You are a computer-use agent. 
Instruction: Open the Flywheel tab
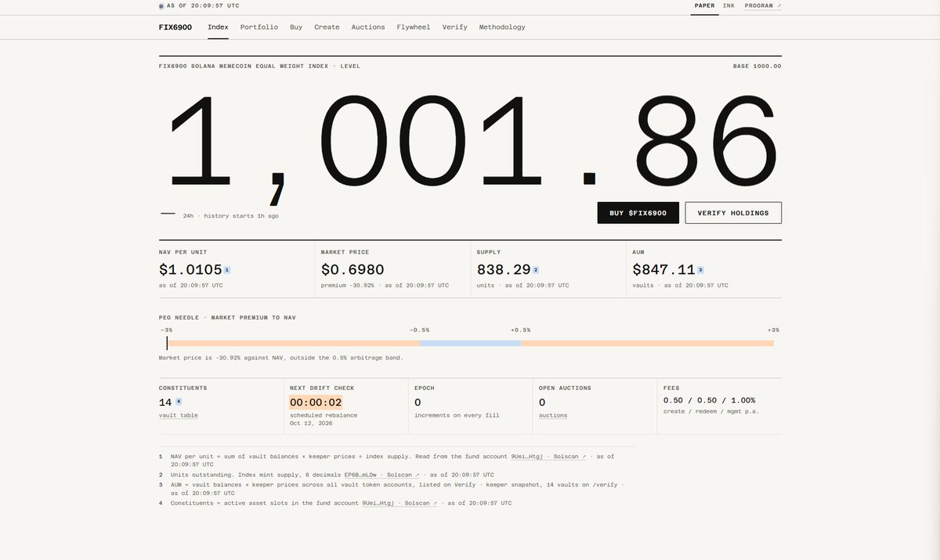[x=414, y=27]
